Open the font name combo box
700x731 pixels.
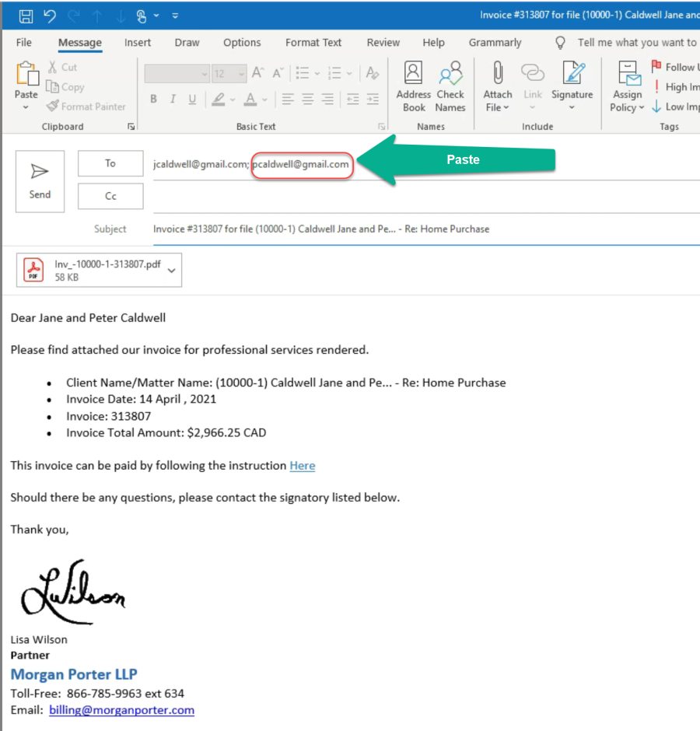[x=177, y=74]
